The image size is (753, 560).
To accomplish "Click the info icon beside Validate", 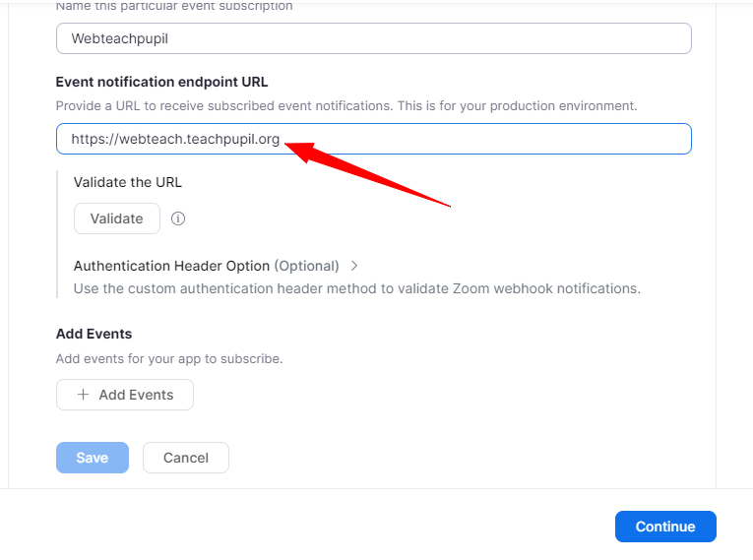I will point(178,218).
